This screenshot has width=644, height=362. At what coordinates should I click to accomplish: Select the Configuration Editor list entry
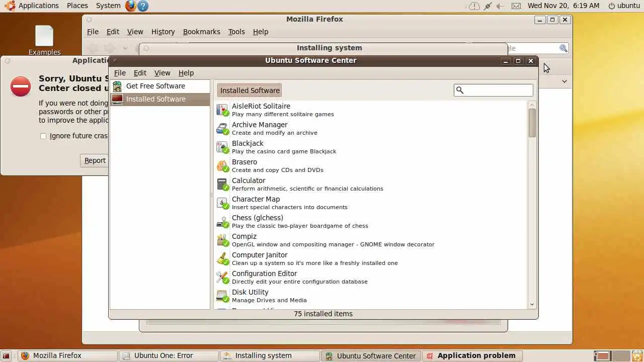(370, 278)
